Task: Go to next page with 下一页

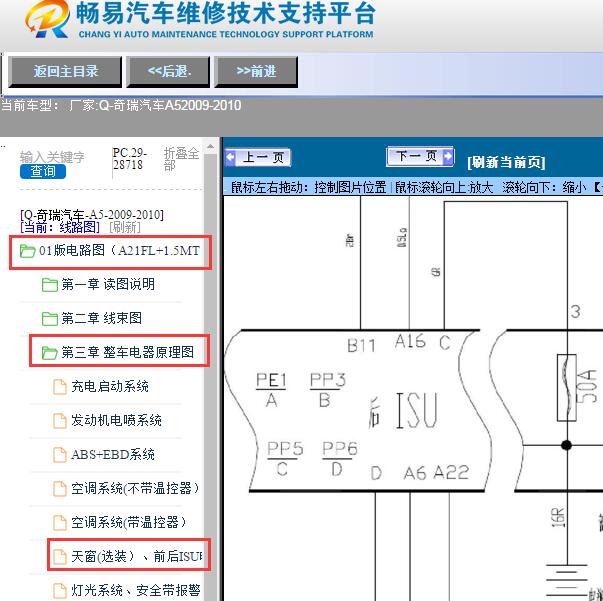Action: point(420,156)
